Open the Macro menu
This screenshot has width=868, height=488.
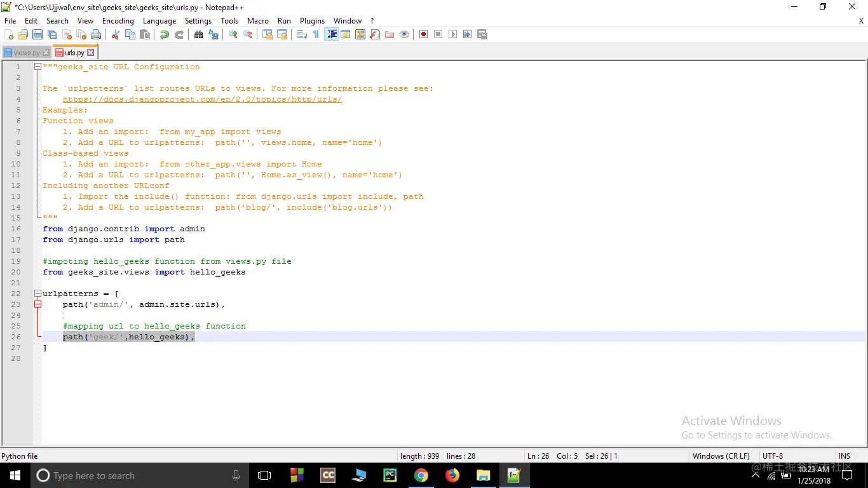pos(258,21)
